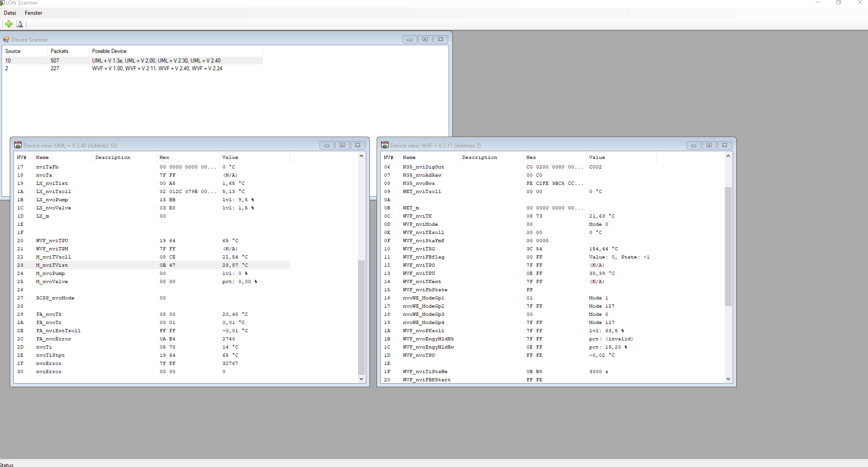Select the WVF_nviTK row

(x=520, y=216)
